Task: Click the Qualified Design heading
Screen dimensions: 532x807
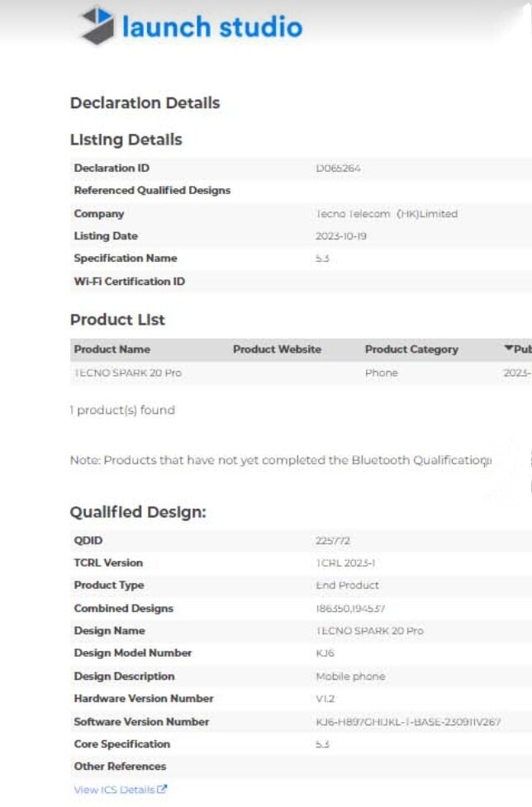Action: [138, 512]
